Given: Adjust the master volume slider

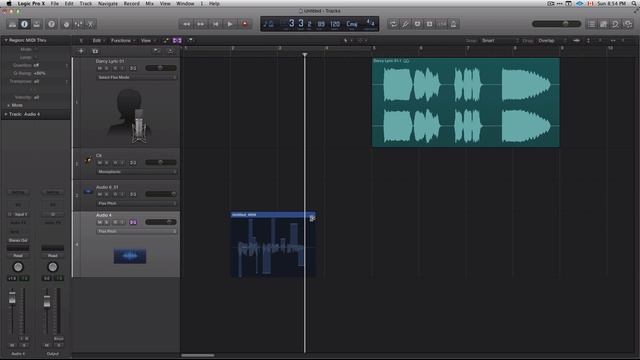Looking at the screenshot, I should (557, 24).
